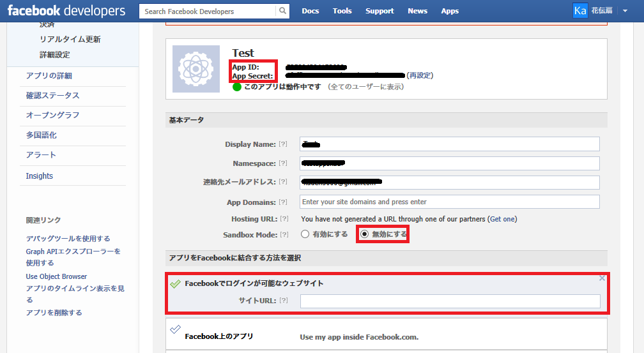Click the help [?] next to 連絡先メールアドレス

click(283, 182)
